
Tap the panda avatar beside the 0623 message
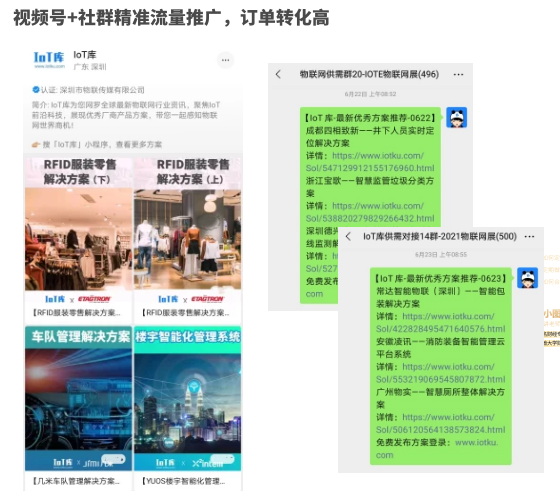(x=528, y=278)
